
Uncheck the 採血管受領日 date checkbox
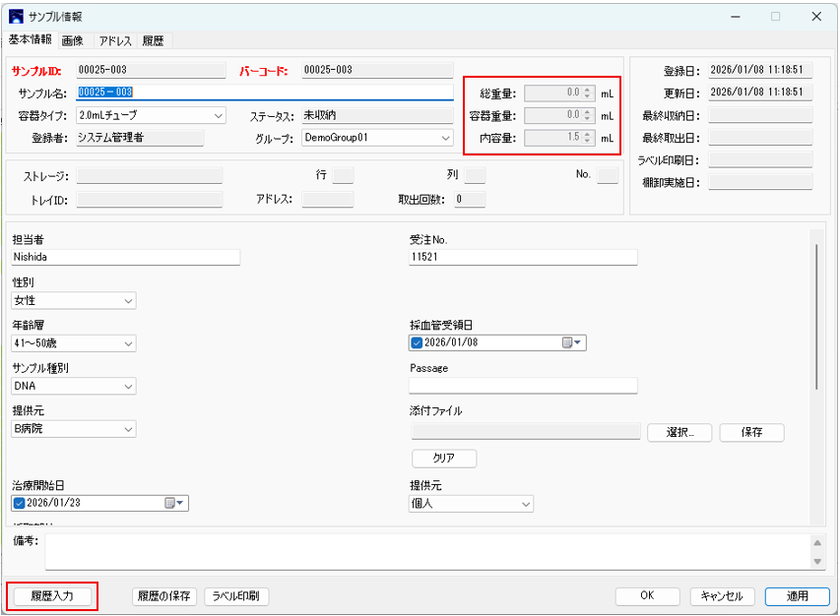click(417, 343)
